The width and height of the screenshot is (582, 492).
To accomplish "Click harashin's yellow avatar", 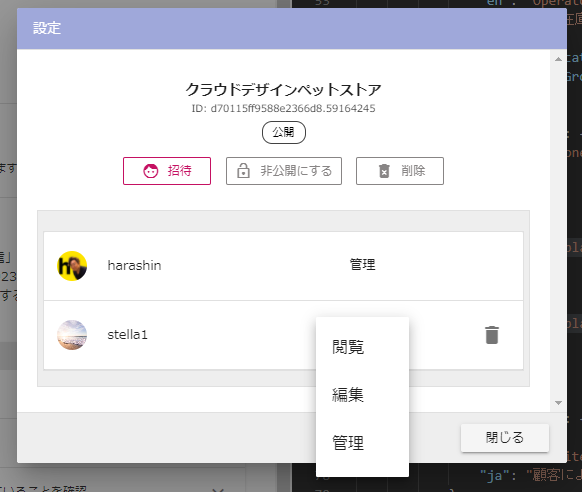I will pyautogui.click(x=72, y=266).
